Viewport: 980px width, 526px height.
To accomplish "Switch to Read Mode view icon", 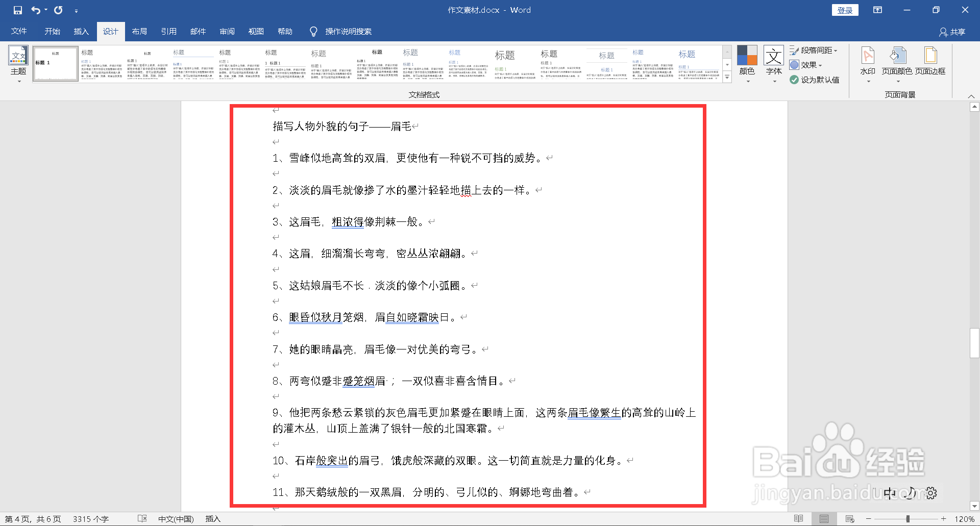I will click(799, 519).
